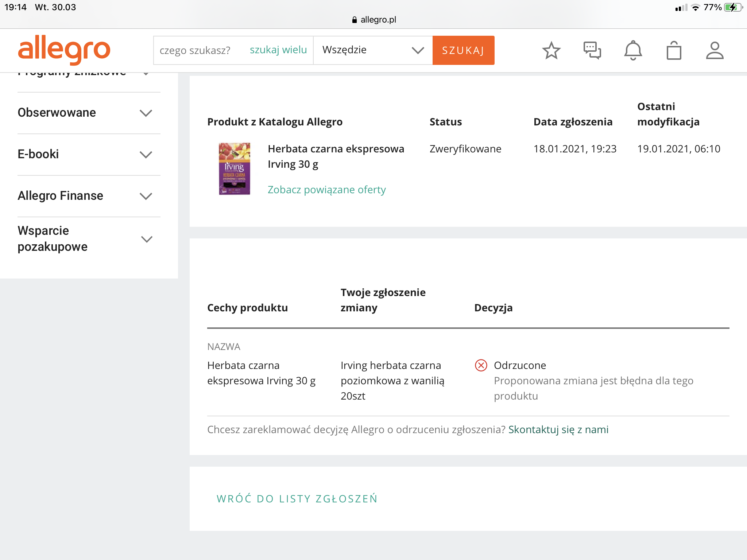This screenshot has width=747, height=560.
Task: Open notifications bell icon
Action: click(x=633, y=50)
